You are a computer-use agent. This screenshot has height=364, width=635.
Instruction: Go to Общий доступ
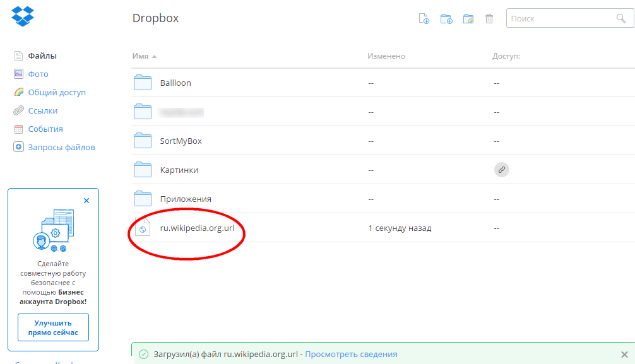[57, 92]
